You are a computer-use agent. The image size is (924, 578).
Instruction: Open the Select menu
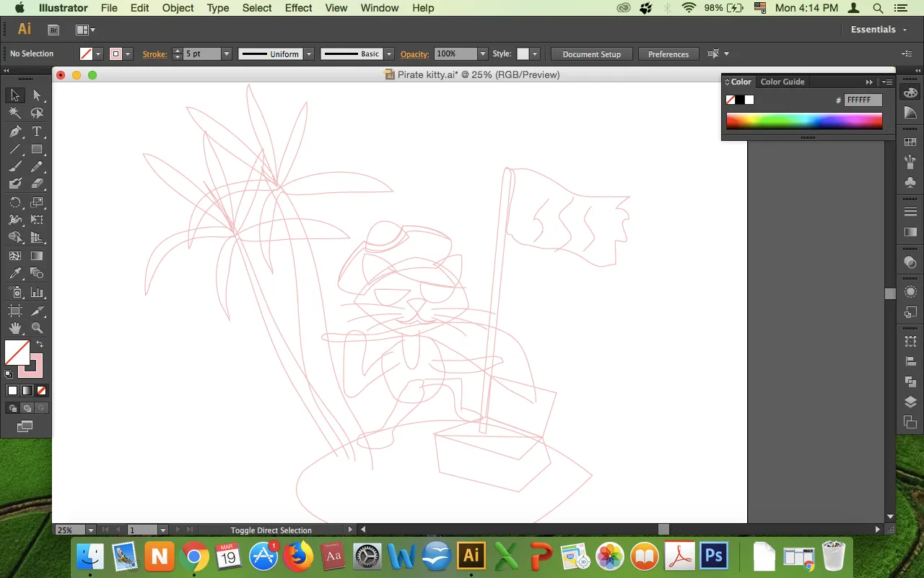257,8
